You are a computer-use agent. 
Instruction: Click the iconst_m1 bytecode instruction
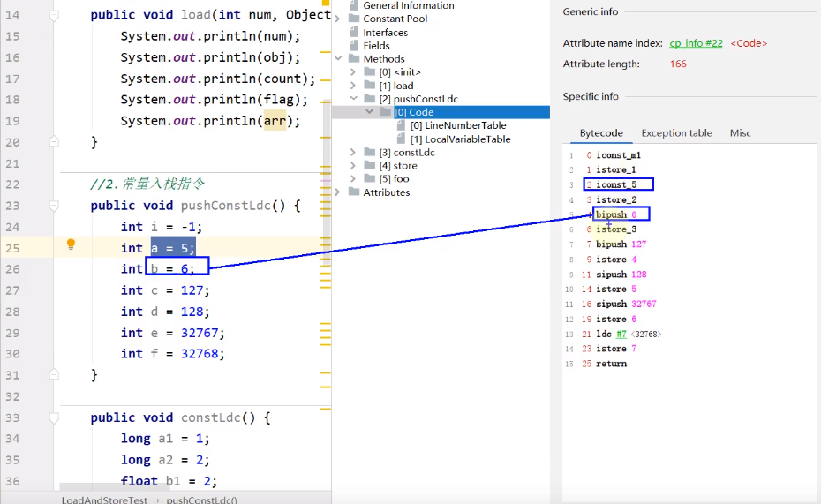point(618,155)
